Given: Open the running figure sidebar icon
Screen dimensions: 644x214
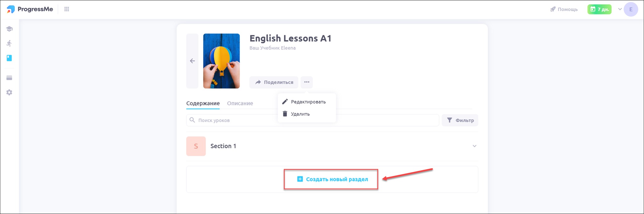Looking at the screenshot, I should [9, 43].
